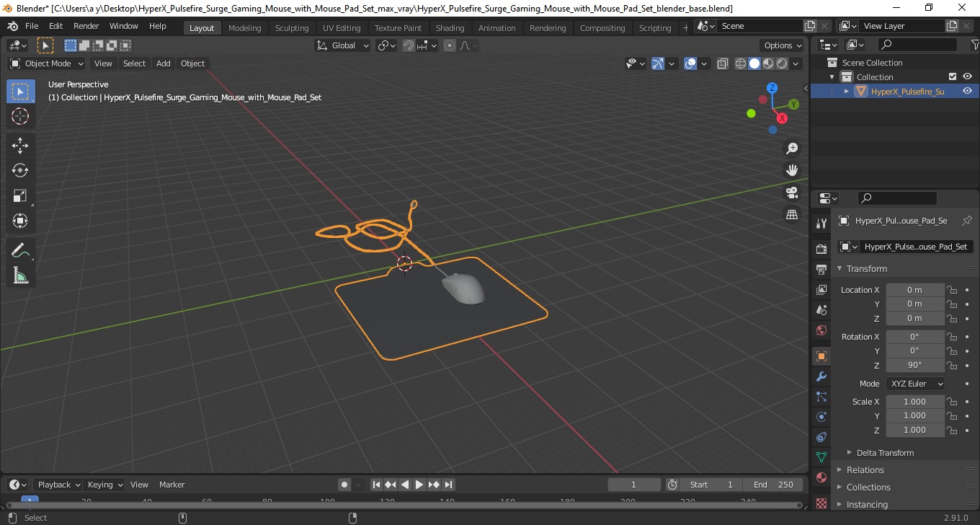Hide the HyperX_Pulsefire object in outliner
980x525 pixels.
click(967, 92)
